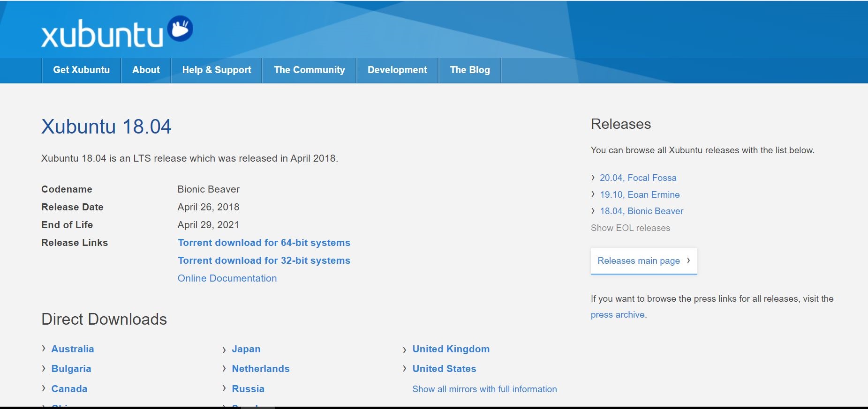Open the Online Documentation link
The image size is (868, 409).
pos(227,278)
